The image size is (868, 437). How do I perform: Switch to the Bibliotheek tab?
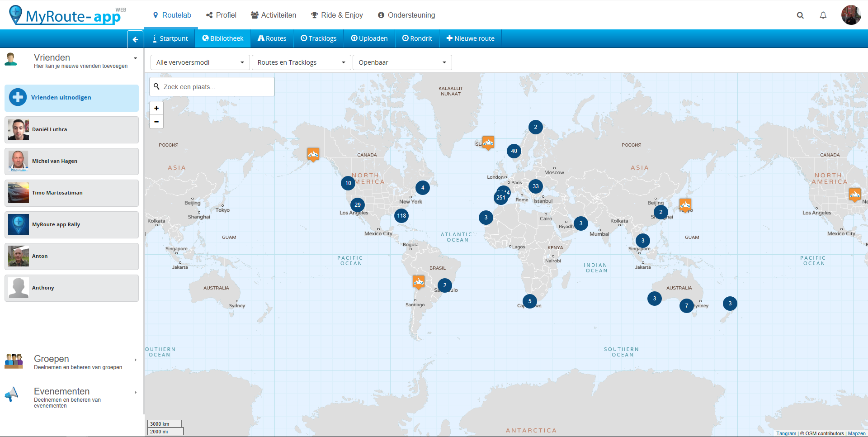point(223,38)
